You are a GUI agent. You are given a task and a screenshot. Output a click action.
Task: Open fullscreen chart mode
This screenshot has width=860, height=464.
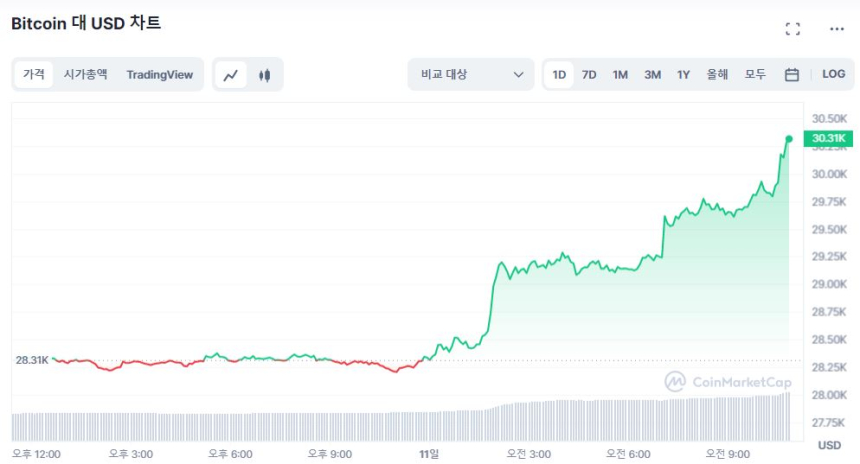[792, 29]
